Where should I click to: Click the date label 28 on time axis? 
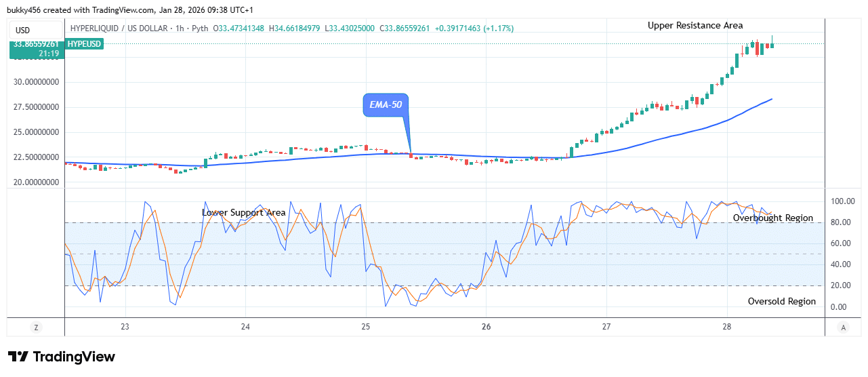pyautogui.click(x=727, y=327)
